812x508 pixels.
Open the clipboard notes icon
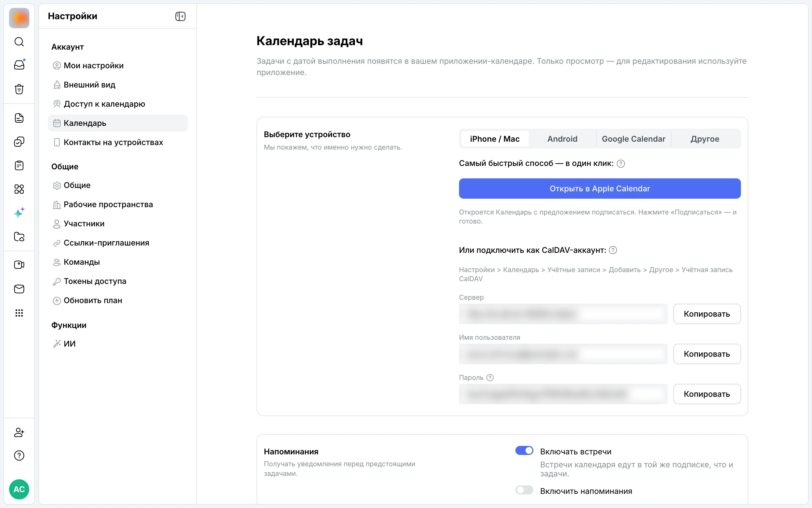pyautogui.click(x=19, y=166)
